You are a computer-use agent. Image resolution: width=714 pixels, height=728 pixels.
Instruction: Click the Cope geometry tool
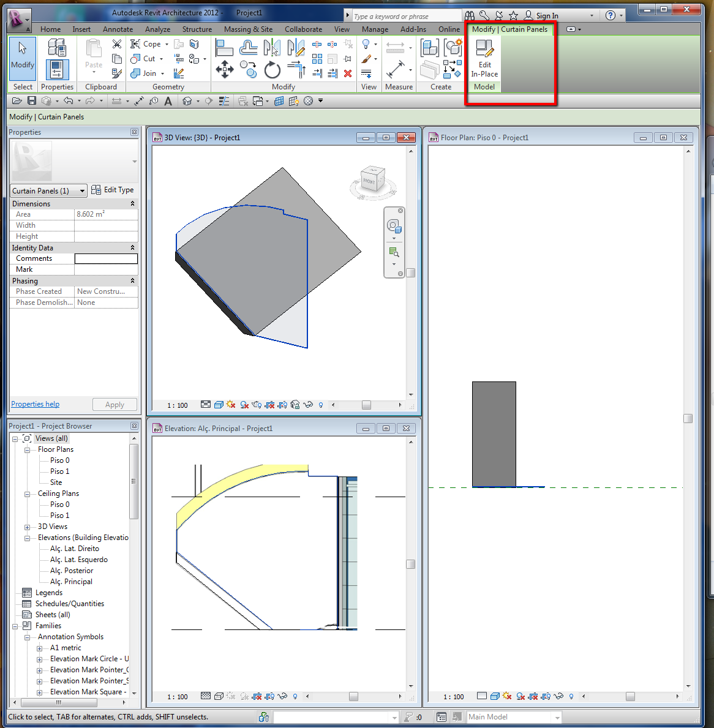pos(147,44)
